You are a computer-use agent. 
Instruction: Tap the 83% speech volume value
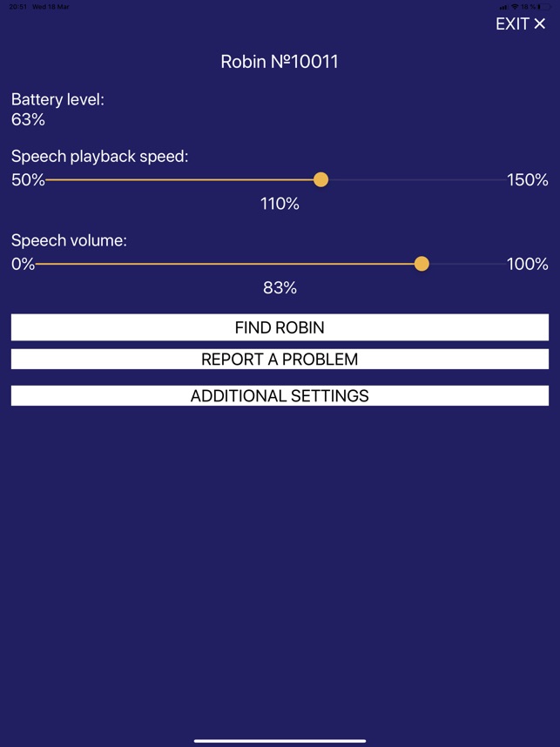[280, 287]
